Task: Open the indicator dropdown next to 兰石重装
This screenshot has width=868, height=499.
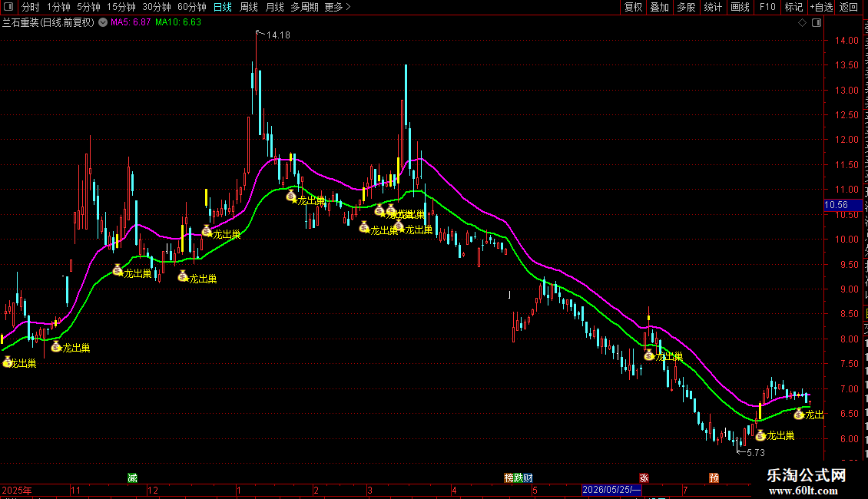Action: 103,22
